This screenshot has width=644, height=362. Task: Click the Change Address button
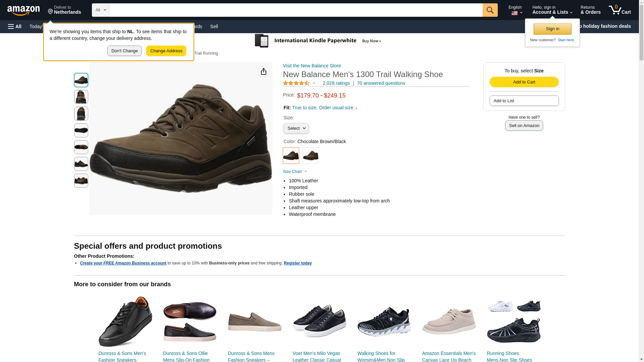[x=166, y=51]
